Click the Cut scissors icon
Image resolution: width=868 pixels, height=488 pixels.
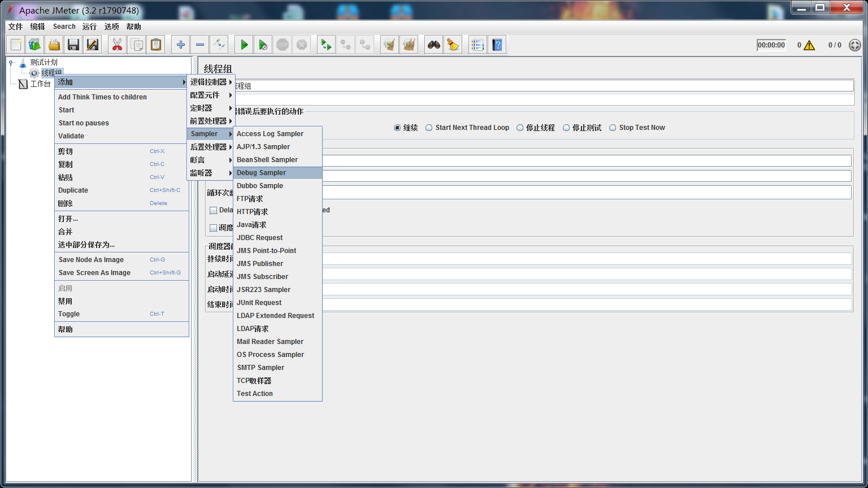click(117, 45)
